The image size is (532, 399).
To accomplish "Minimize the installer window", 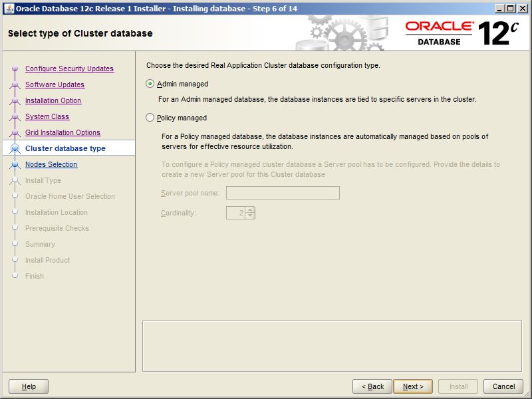I will tap(499, 9).
